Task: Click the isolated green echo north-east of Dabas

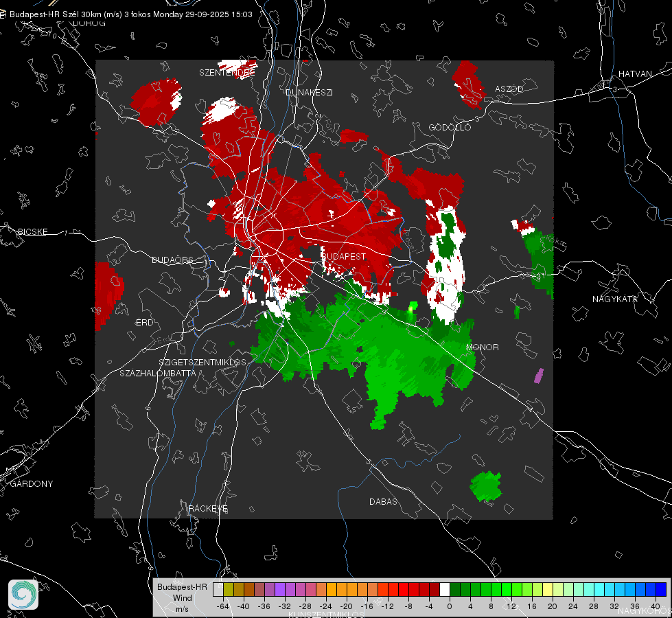Action: [x=486, y=486]
